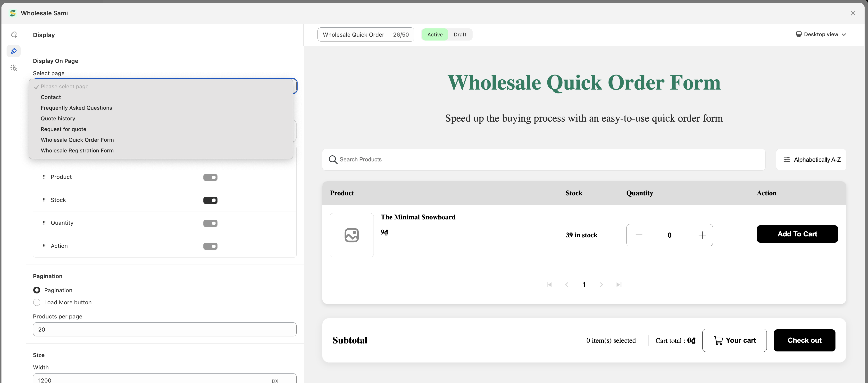Go to last page in pagination
Viewport: 868px width, 383px height.
tap(619, 285)
